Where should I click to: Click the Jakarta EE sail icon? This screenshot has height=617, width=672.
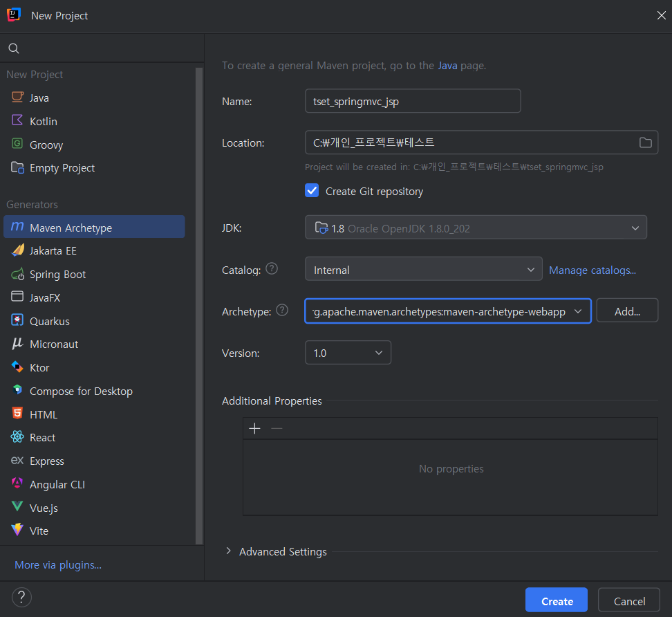tap(17, 250)
